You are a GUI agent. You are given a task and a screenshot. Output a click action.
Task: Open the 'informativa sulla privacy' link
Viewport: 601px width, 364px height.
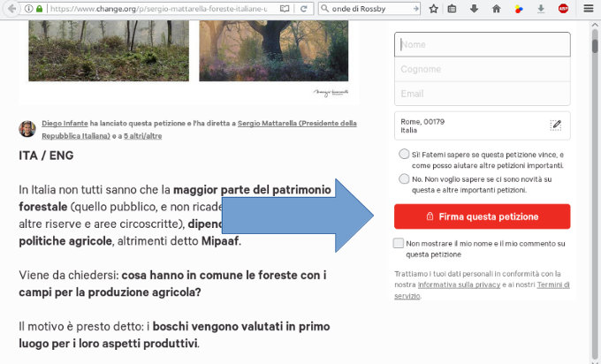(x=460, y=284)
